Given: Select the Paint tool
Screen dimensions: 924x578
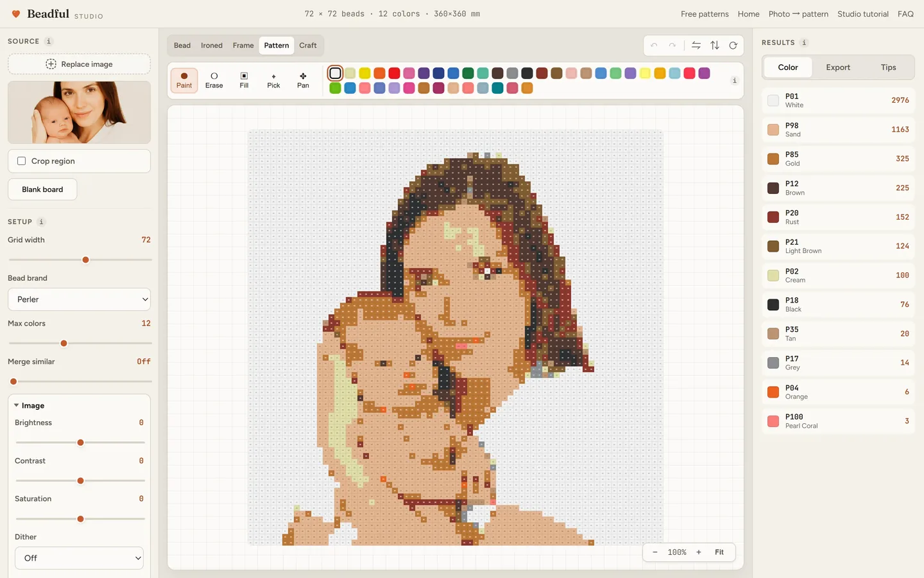Looking at the screenshot, I should point(184,80).
